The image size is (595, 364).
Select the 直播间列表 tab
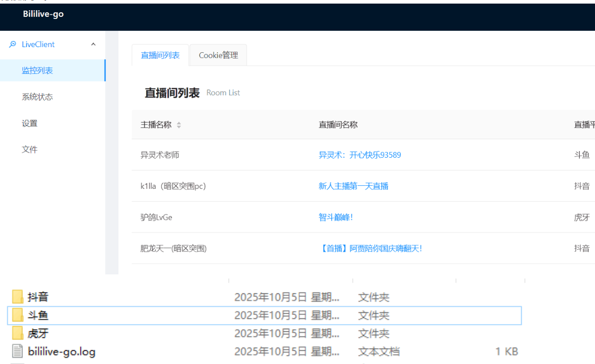pyautogui.click(x=160, y=55)
